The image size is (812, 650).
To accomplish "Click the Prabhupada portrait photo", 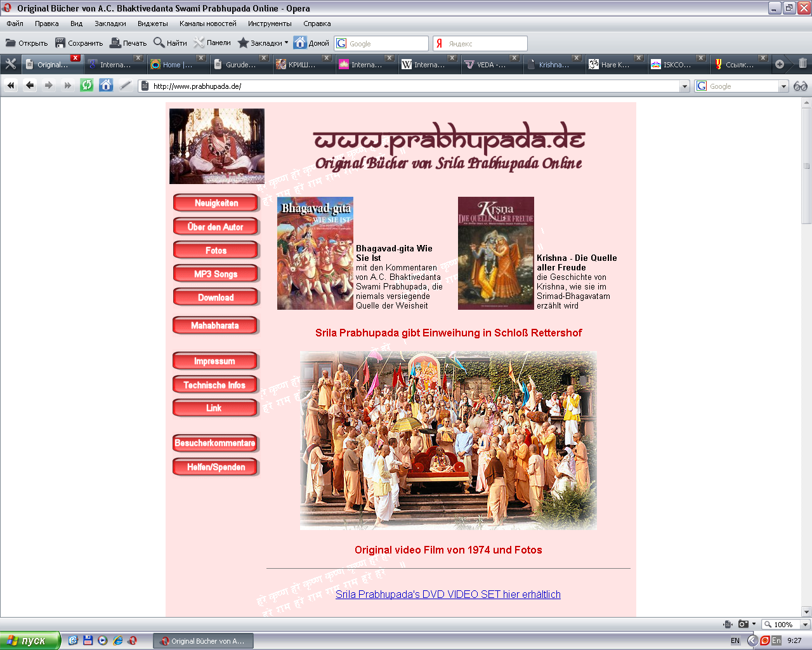I will pos(217,146).
